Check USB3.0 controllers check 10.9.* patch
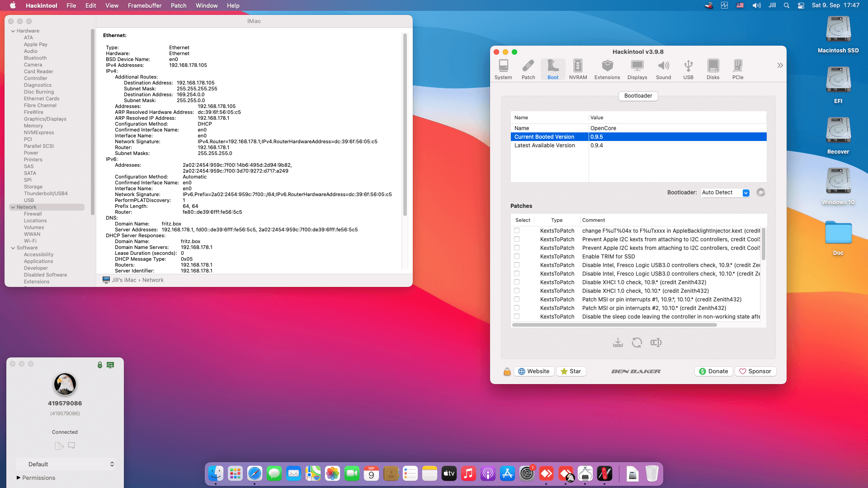The image size is (868, 488). coord(517,265)
